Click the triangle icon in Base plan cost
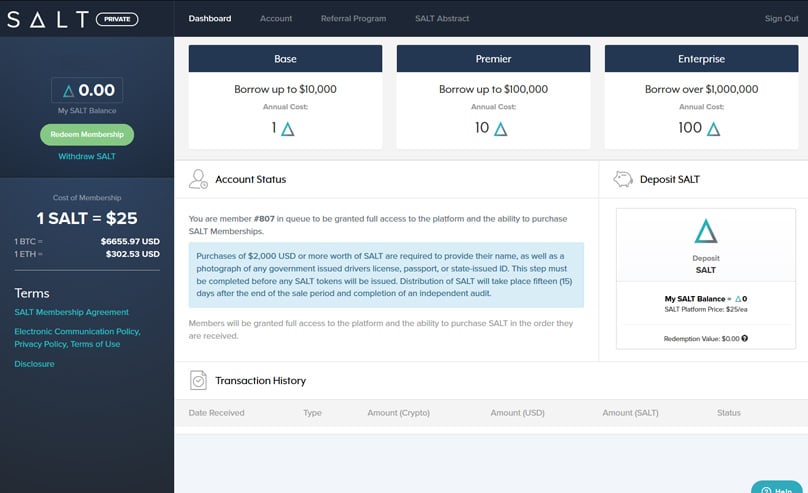This screenshot has width=808, height=493. pyautogui.click(x=288, y=129)
